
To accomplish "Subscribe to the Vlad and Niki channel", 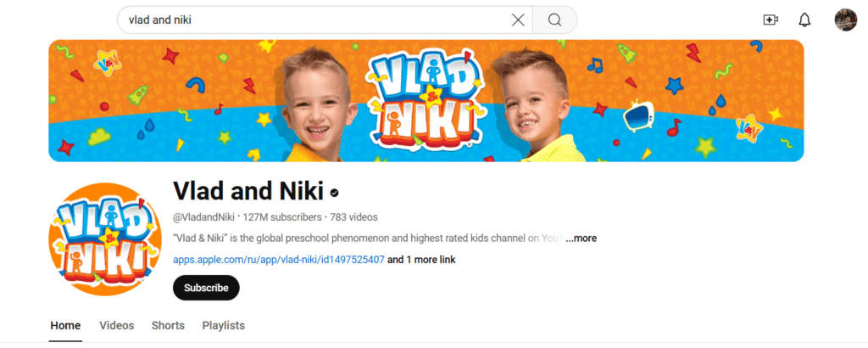I will tap(206, 288).
